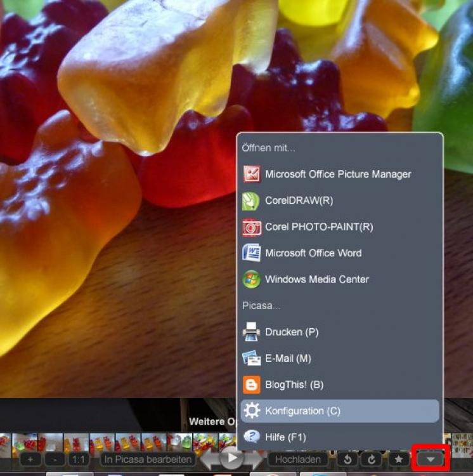Image resolution: width=473 pixels, height=476 pixels.
Task: Open image with CorelDRAW(R)
Action: click(299, 201)
